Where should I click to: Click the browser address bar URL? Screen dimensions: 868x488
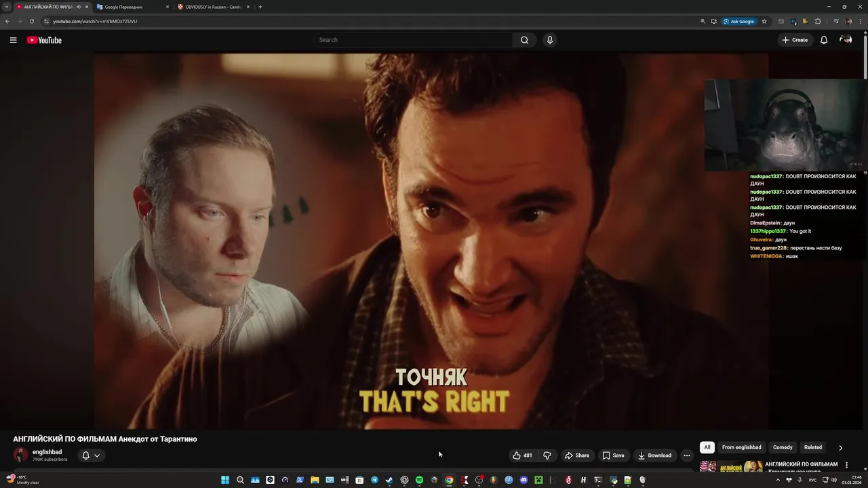(x=95, y=21)
